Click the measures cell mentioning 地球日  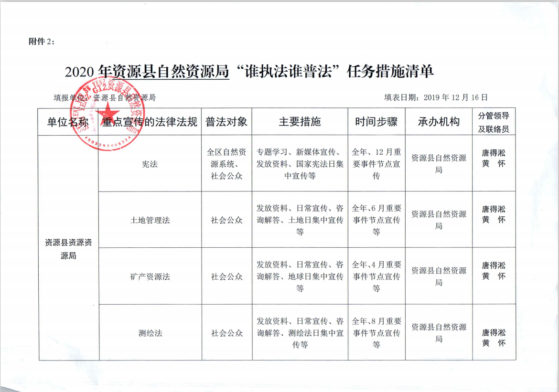click(x=300, y=276)
